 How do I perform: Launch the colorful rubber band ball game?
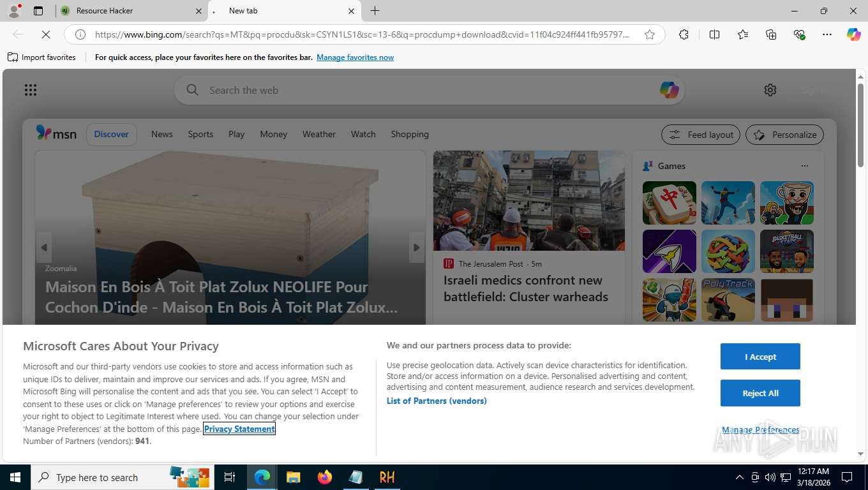point(728,251)
